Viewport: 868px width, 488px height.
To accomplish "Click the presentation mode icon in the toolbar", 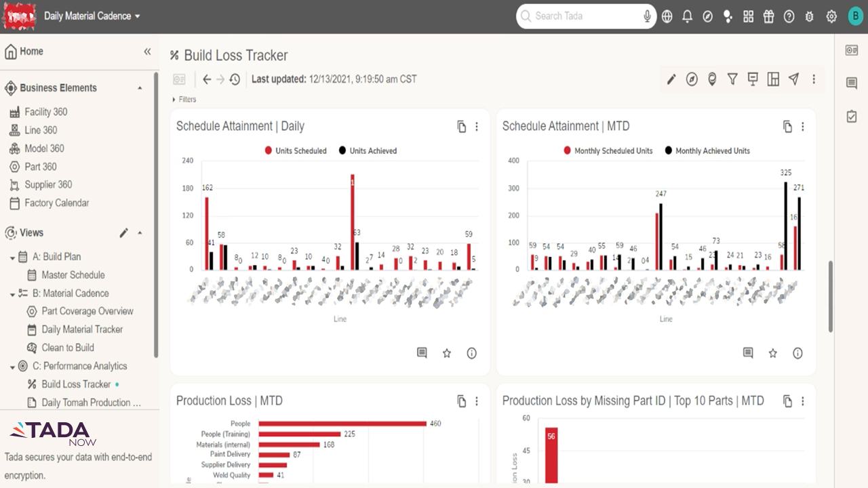I will pyautogui.click(x=753, y=79).
